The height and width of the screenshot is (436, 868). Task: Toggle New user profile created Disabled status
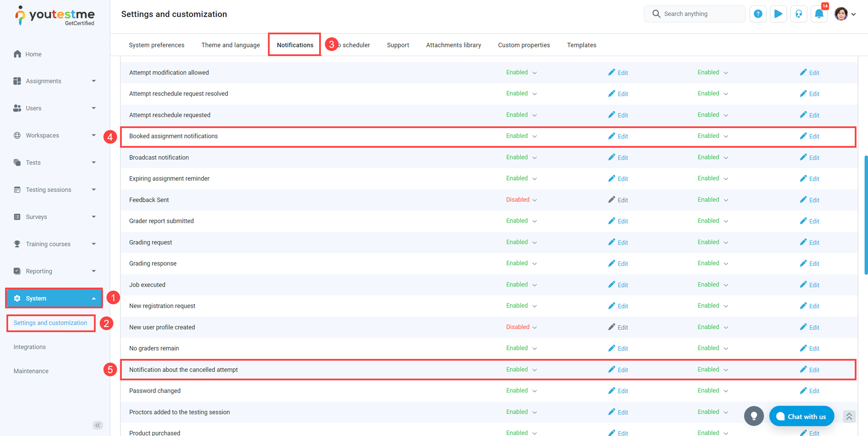521,327
